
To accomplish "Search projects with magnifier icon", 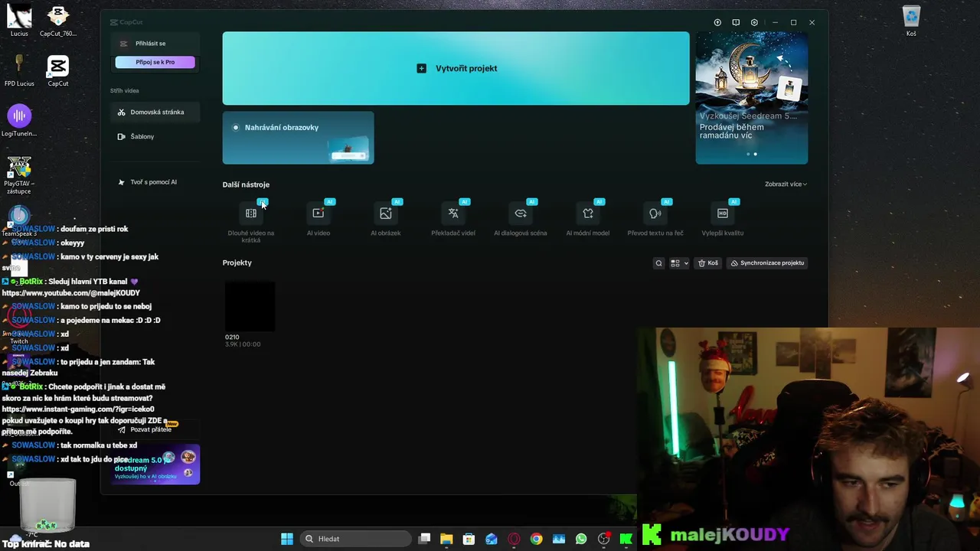I will tap(658, 263).
